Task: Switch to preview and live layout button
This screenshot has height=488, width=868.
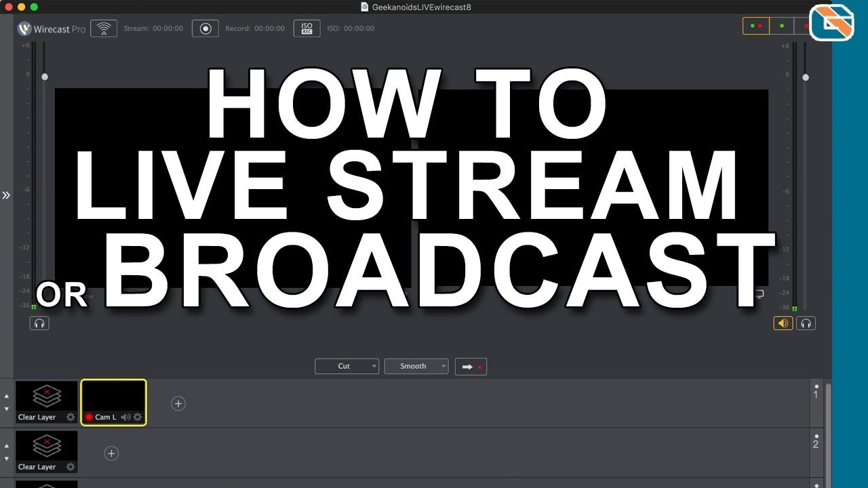Action: pyautogui.click(x=756, y=26)
